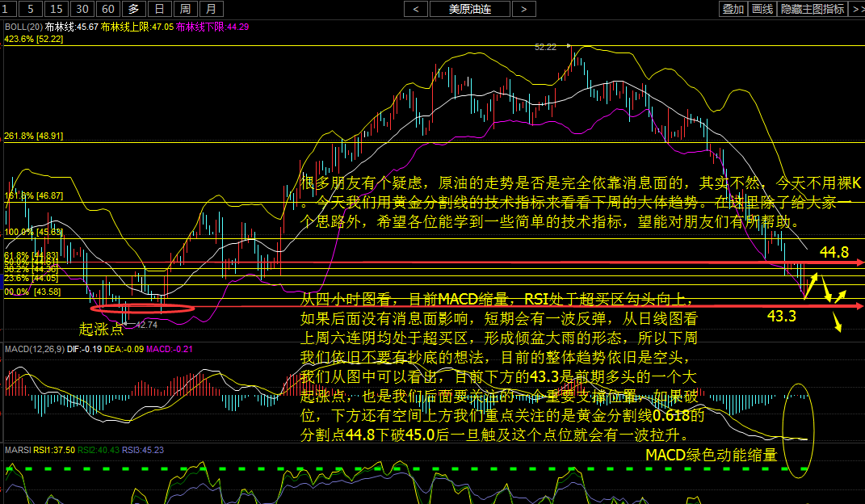
Task: Open the 叠加 overlay option
Action: (x=733, y=9)
